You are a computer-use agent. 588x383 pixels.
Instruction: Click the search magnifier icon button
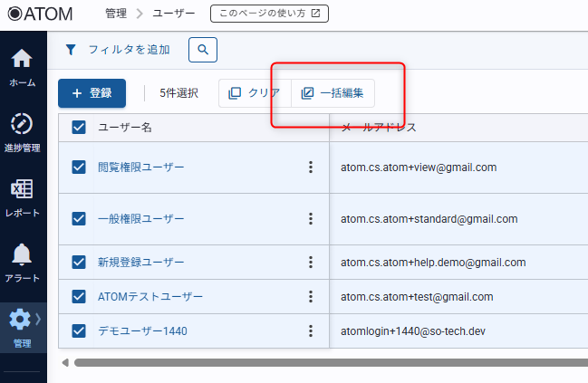tap(203, 50)
